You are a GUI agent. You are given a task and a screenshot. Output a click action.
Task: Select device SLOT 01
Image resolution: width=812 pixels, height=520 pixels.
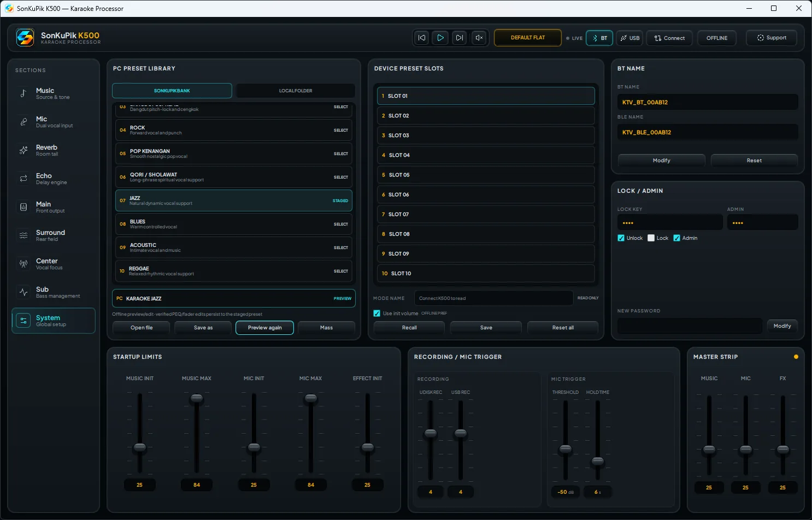pos(486,96)
